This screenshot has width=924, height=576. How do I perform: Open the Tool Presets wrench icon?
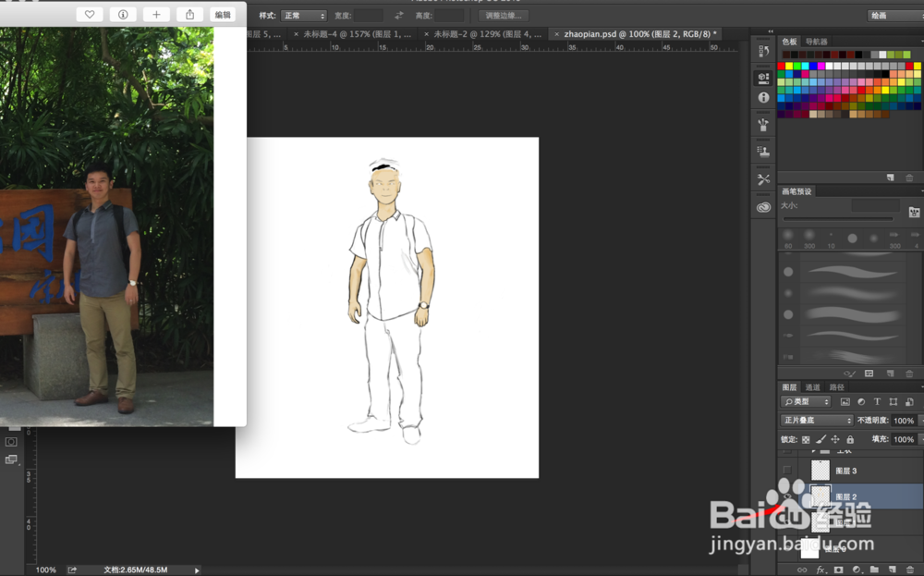[x=764, y=179]
